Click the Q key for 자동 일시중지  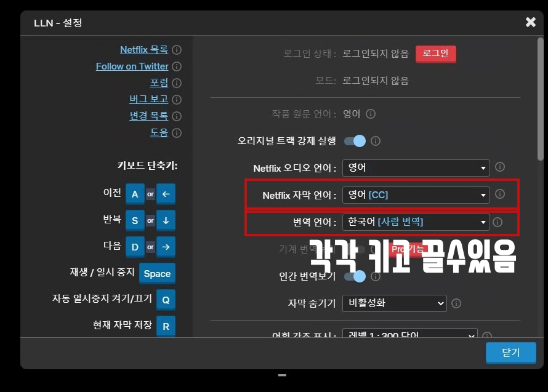[x=166, y=300]
